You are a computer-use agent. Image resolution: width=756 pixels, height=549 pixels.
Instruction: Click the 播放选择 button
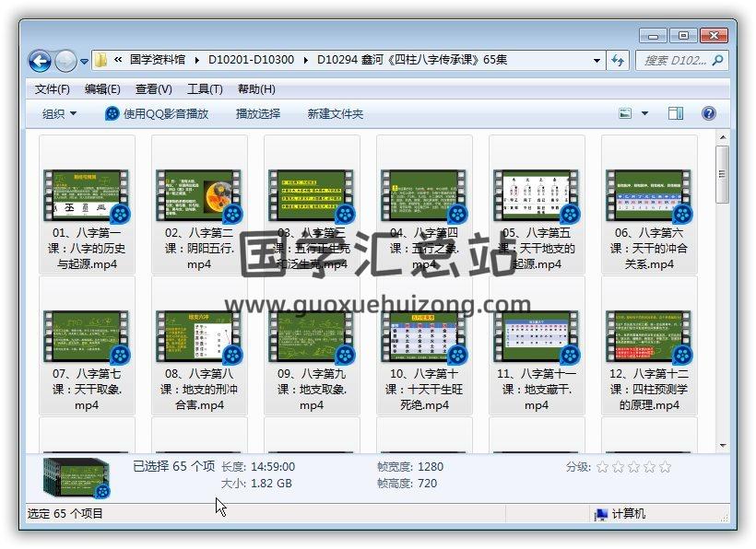pyautogui.click(x=258, y=114)
